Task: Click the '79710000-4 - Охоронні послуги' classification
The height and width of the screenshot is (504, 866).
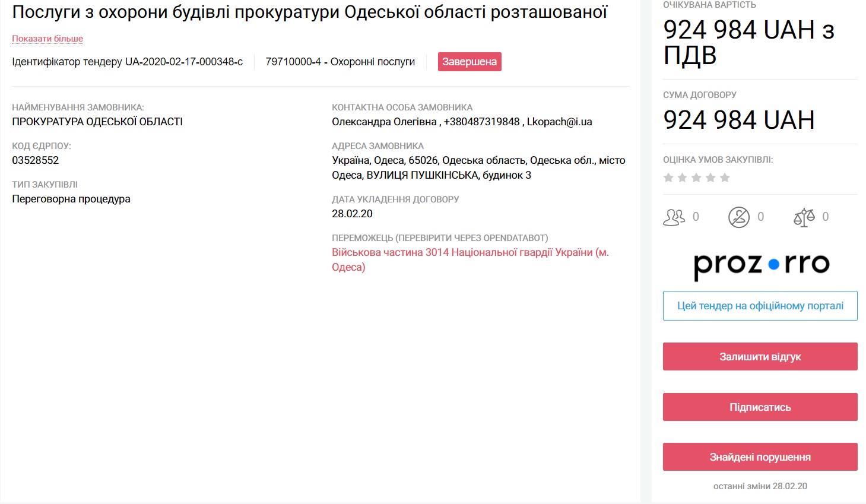Action: [x=340, y=62]
